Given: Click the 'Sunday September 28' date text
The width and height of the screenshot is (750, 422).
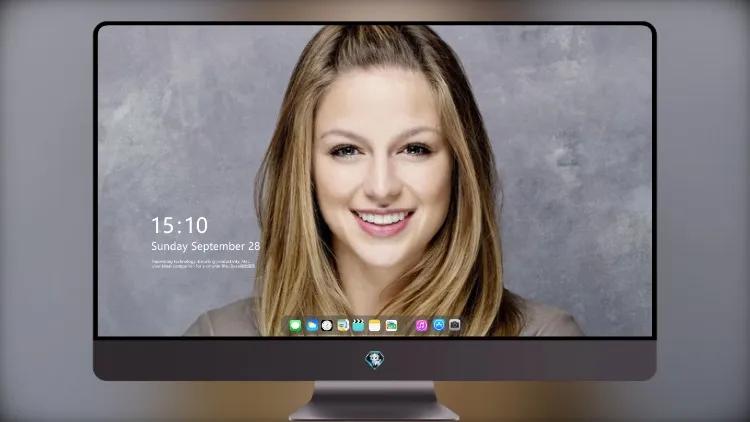Looking at the screenshot, I should coord(205,246).
